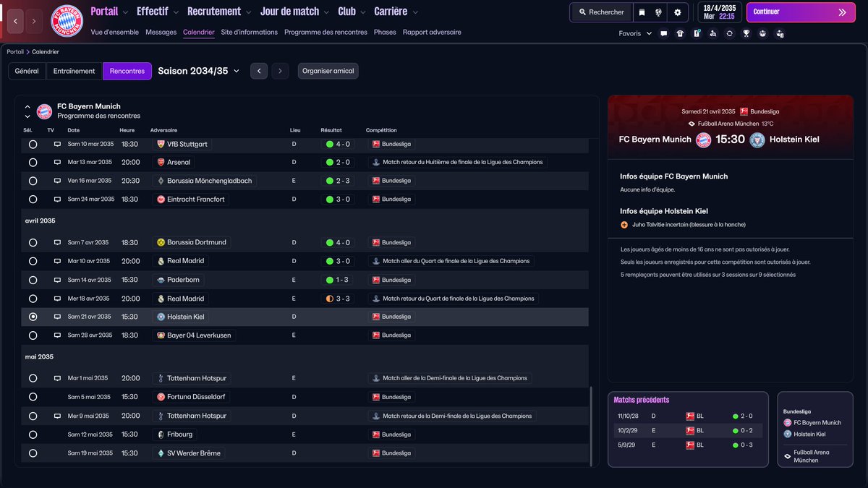The height and width of the screenshot is (488, 868).
Task: Click the date and time display 18/4/2035
Action: [x=719, y=12]
